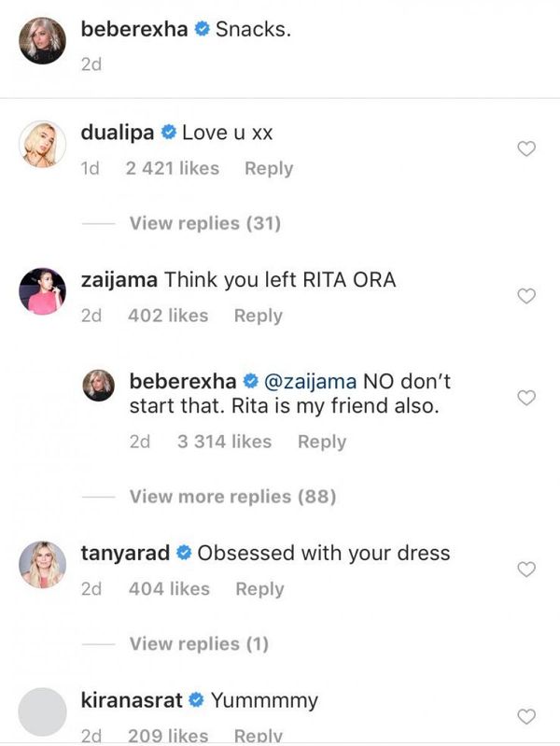Like beberexha's reply to zaijama
Viewport: 560px width, 746px height.
pyautogui.click(x=526, y=398)
